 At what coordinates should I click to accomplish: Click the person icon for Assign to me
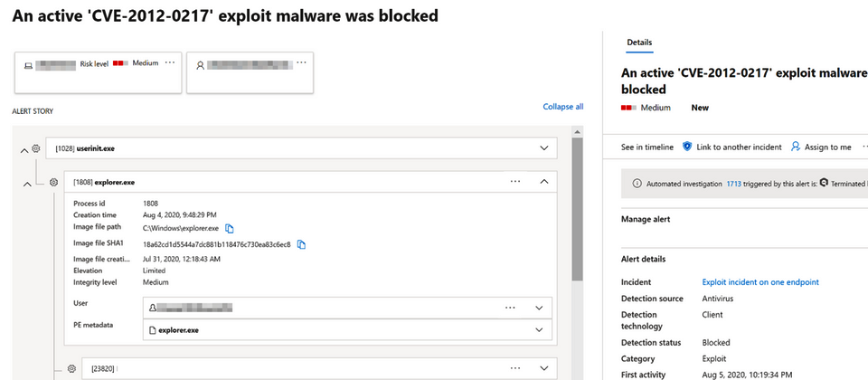796,147
